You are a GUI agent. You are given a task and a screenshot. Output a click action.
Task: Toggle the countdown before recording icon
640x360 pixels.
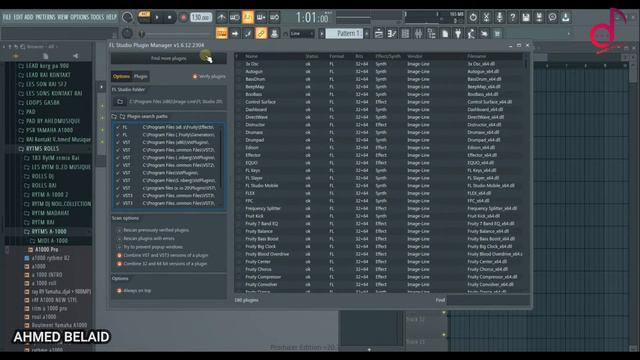(248, 18)
